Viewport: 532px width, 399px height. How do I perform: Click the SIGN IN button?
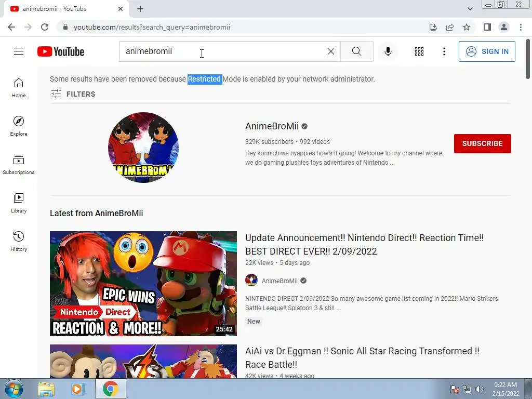[x=487, y=51]
